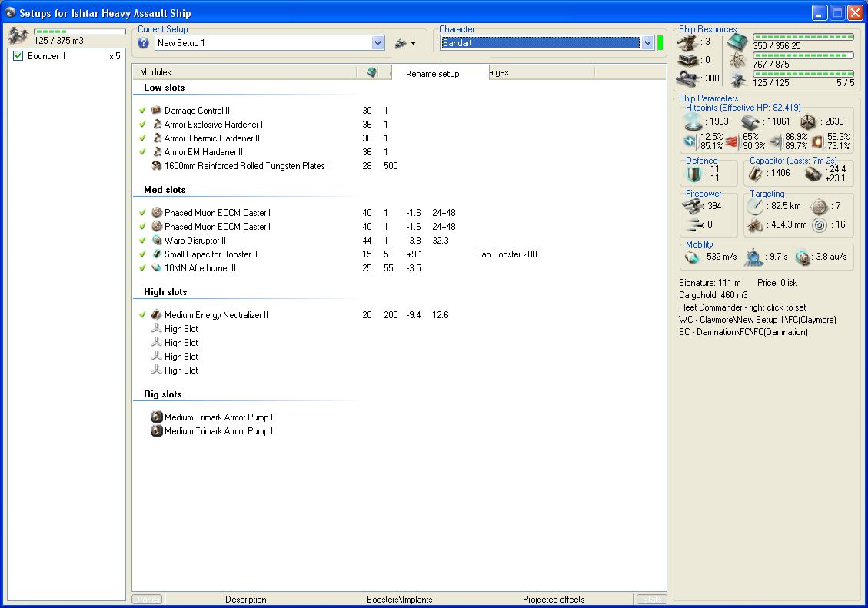The image size is (868, 608).
Task: Select the second Phased Muon ECCM Caster row
Action: (x=398, y=227)
